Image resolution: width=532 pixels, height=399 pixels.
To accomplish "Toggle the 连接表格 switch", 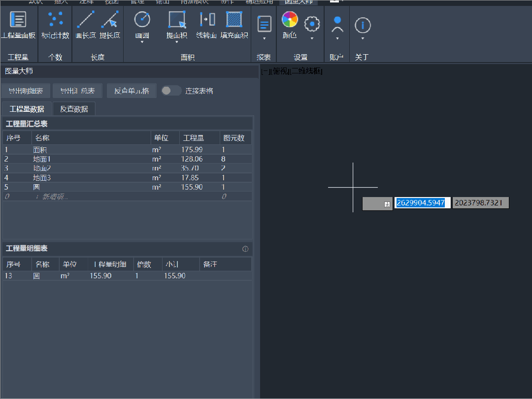I will 171,91.
